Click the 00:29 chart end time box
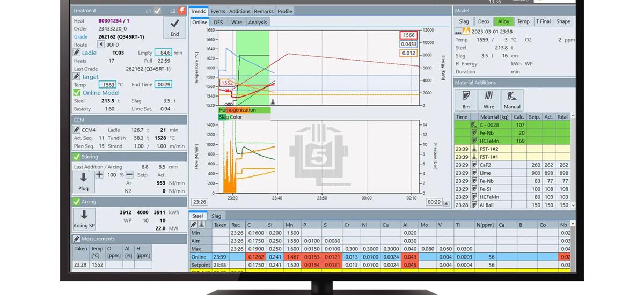Screen dimensions: 644x295 pyautogui.click(x=434, y=202)
